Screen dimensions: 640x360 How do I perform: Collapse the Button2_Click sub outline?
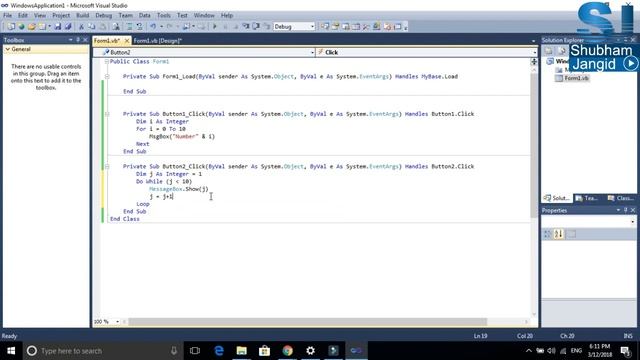[x=107, y=167]
